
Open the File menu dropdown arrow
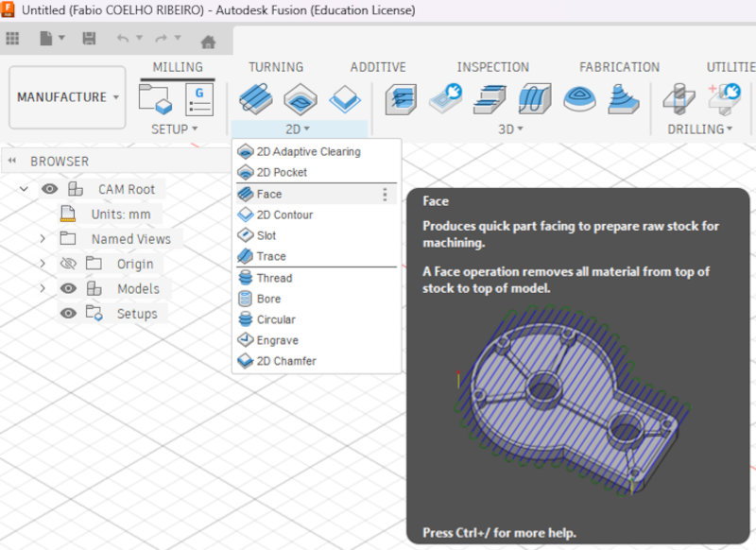(61, 37)
